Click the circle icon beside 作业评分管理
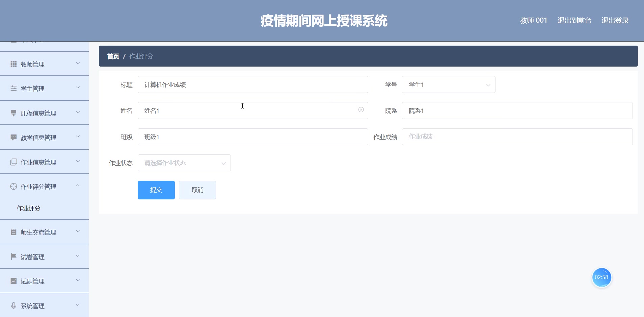Image resolution: width=644 pixels, height=317 pixels. [14, 186]
